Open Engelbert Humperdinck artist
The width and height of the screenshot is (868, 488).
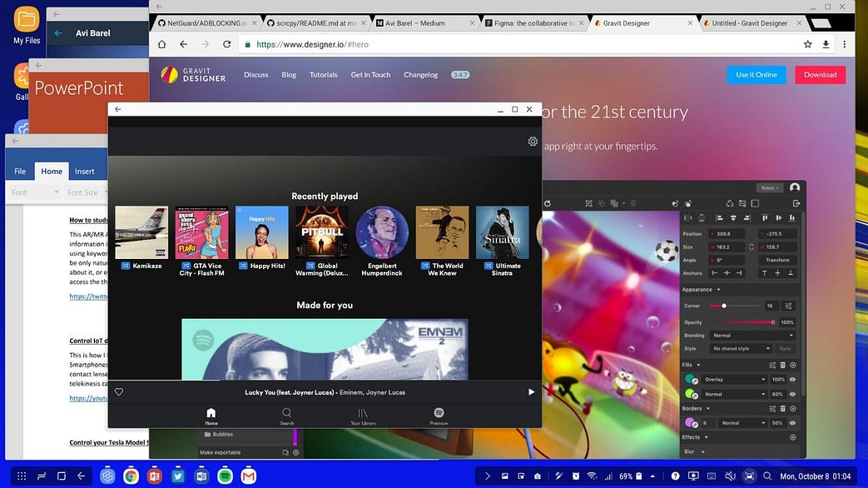click(x=382, y=241)
